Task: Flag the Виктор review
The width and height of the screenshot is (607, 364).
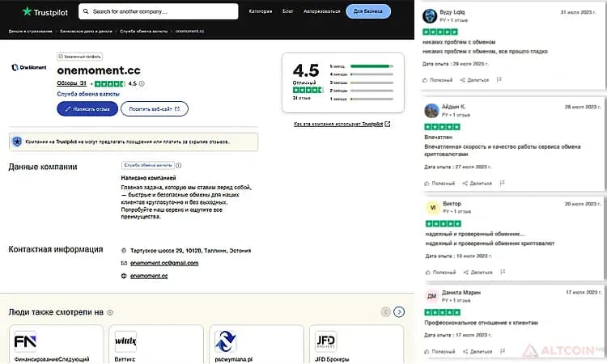Action: pos(503,272)
